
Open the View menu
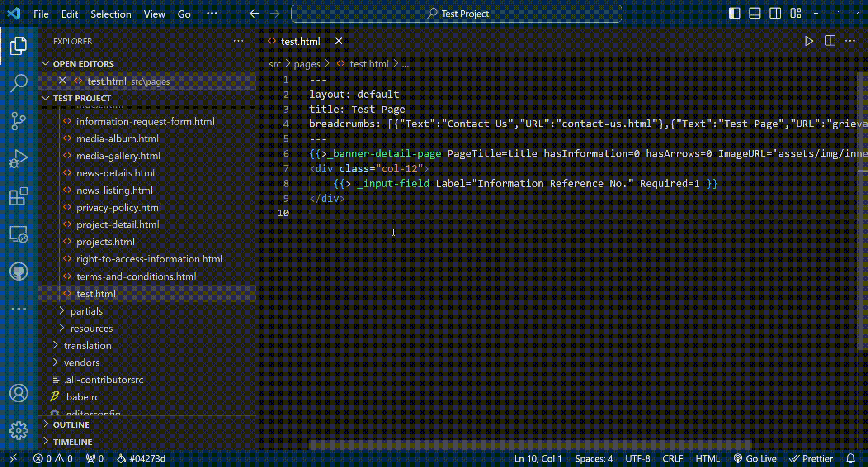(155, 14)
